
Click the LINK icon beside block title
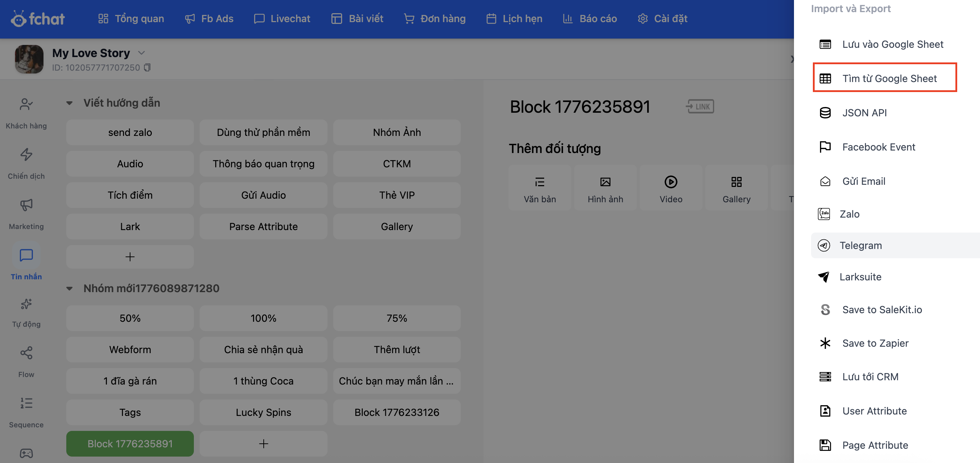[700, 107]
